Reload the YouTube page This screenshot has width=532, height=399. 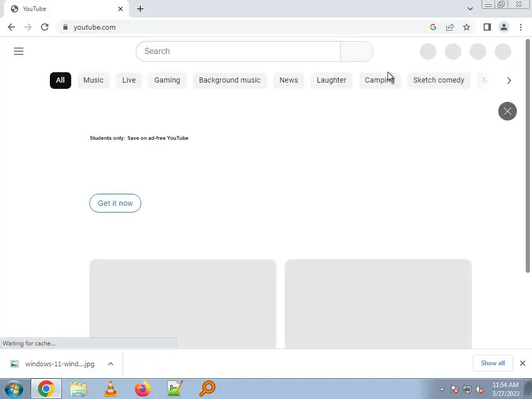[45, 27]
